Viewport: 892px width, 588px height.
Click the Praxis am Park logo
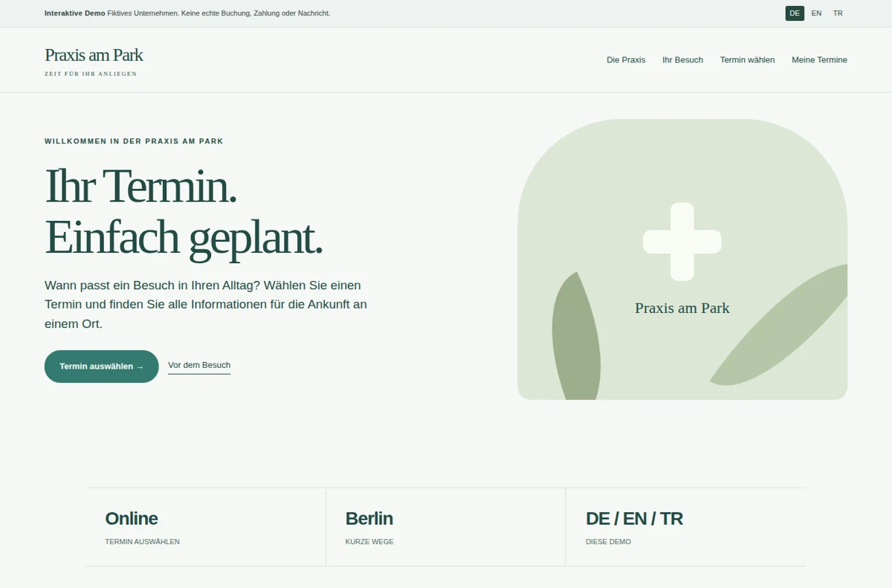click(94, 55)
